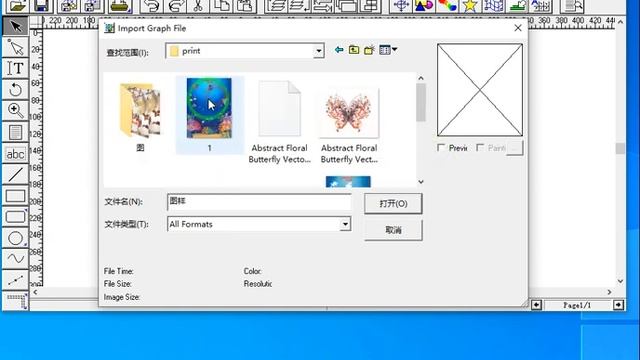The width and height of the screenshot is (640, 360).
Task: Click the colored shapes toolbar icon
Action: tap(423, 6)
